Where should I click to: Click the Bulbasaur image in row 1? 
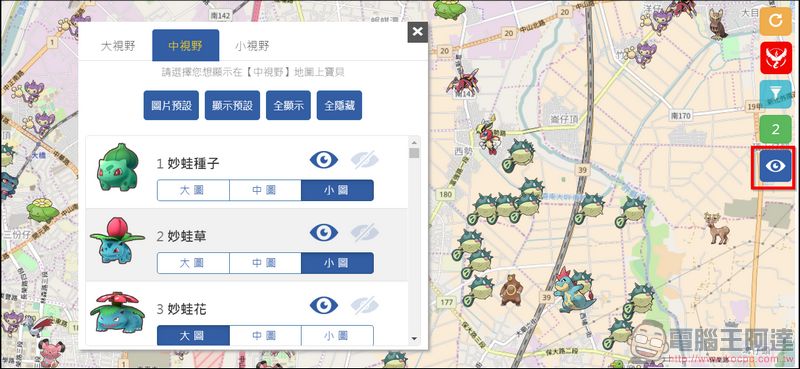point(118,167)
